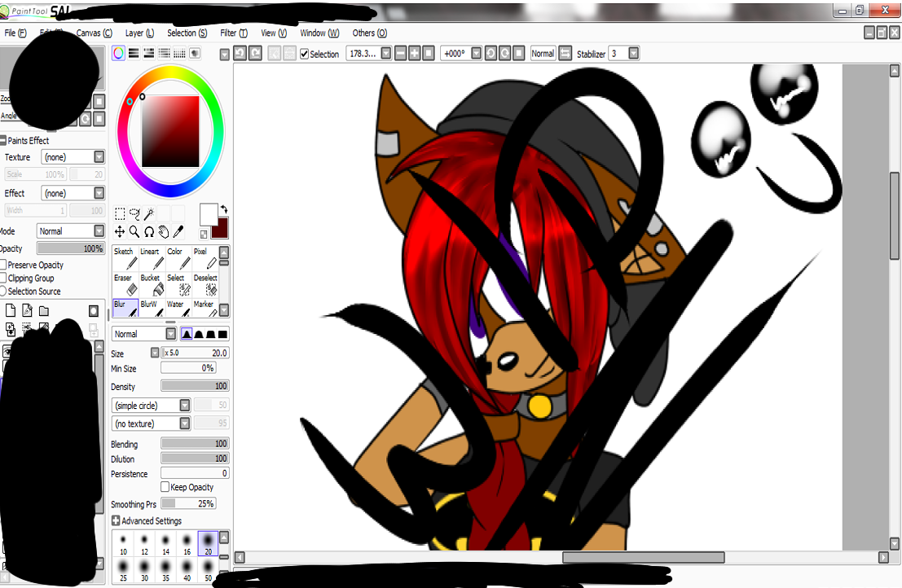Toggle the Clipping Group checkbox

(x=3, y=279)
